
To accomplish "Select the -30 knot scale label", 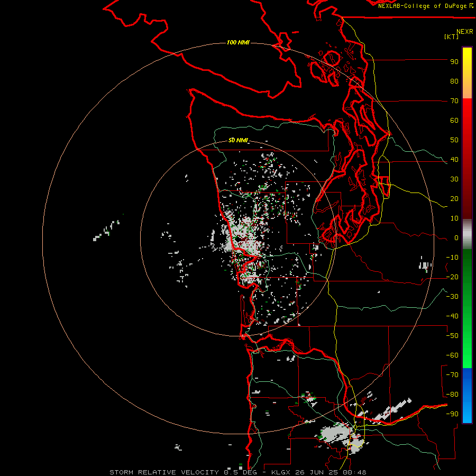I will point(452,297).
